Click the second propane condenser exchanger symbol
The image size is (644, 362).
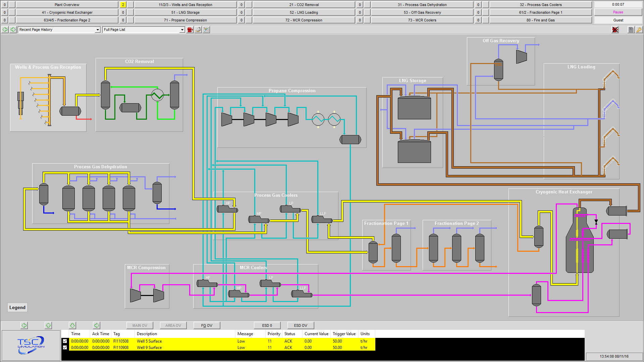coord(334,119)
